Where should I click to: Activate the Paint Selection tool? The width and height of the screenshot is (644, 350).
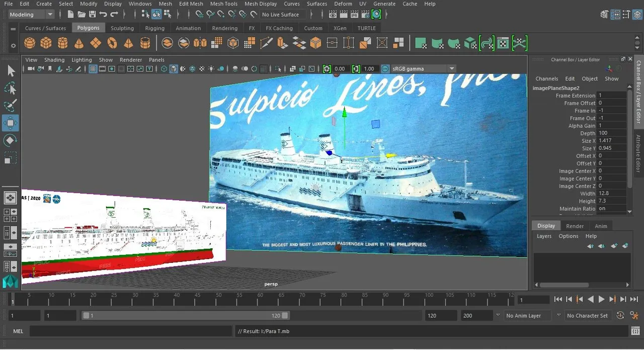[x=10, y=106]
